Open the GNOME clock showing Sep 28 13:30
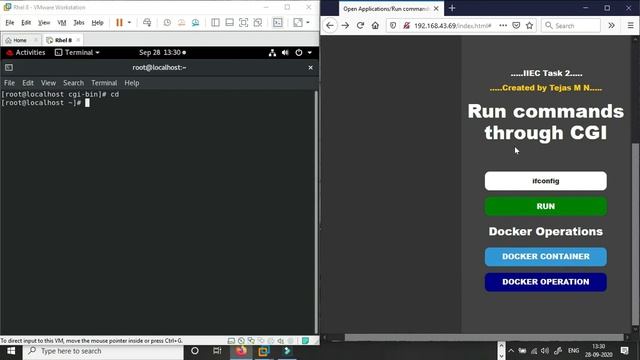Image resolution: width=640 pixels, height=360 pixels. point(162,52)
